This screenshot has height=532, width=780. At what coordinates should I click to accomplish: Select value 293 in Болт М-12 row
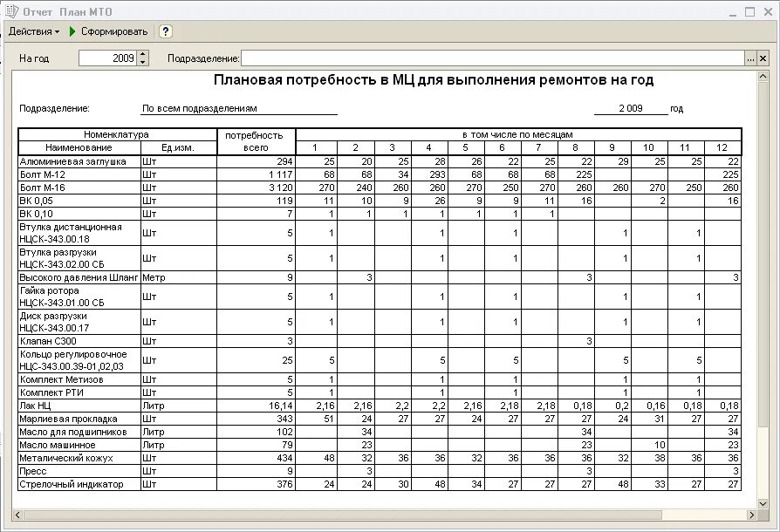click(429, 174)
